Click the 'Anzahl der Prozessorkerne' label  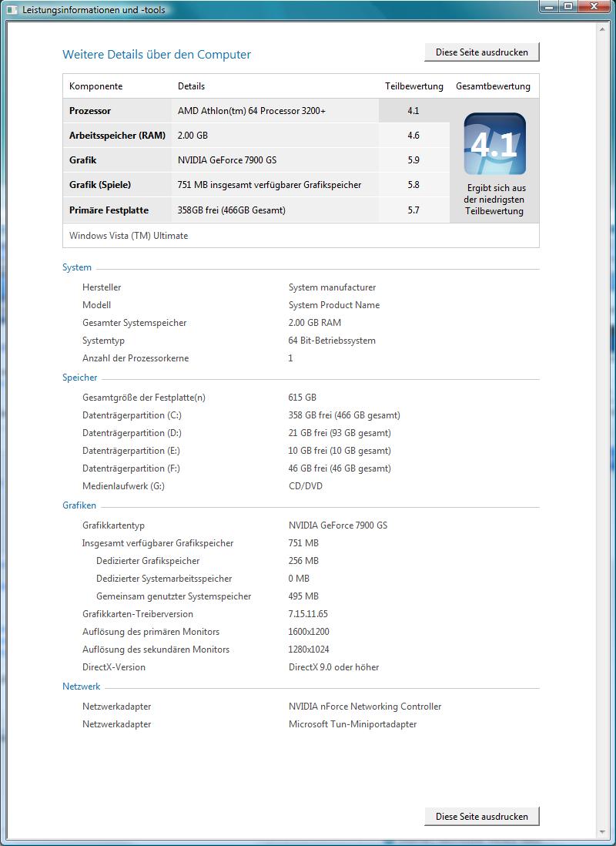click(136, 358)
